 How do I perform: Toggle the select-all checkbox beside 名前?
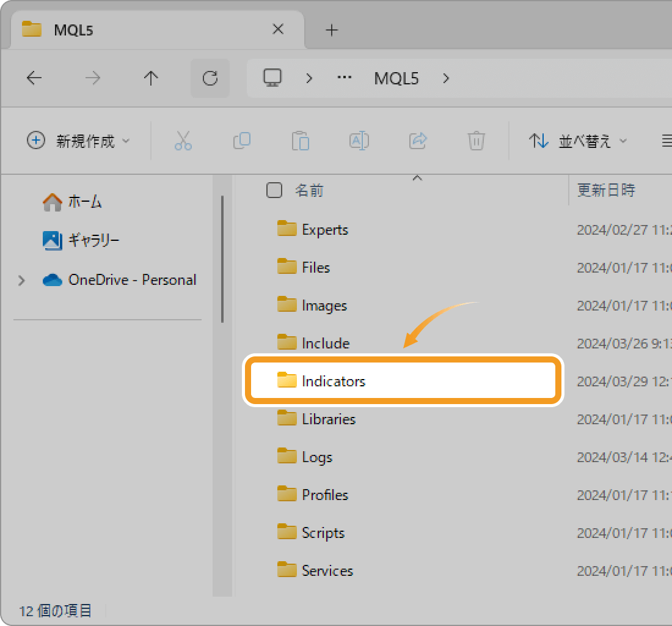point(274,190)
